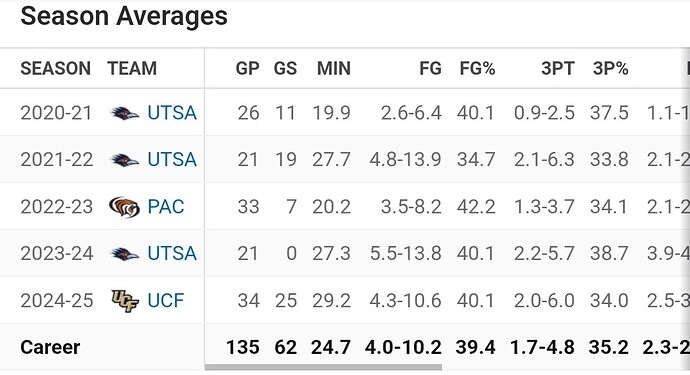Click the Pacific tiger logo in 2022-23 row
690x375 pixels.
[125, 207]
